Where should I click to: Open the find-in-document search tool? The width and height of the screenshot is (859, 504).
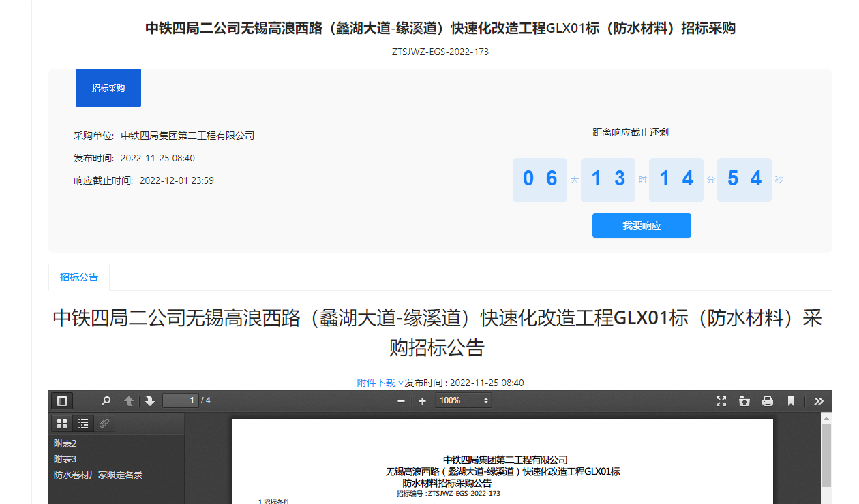(106, 401)
